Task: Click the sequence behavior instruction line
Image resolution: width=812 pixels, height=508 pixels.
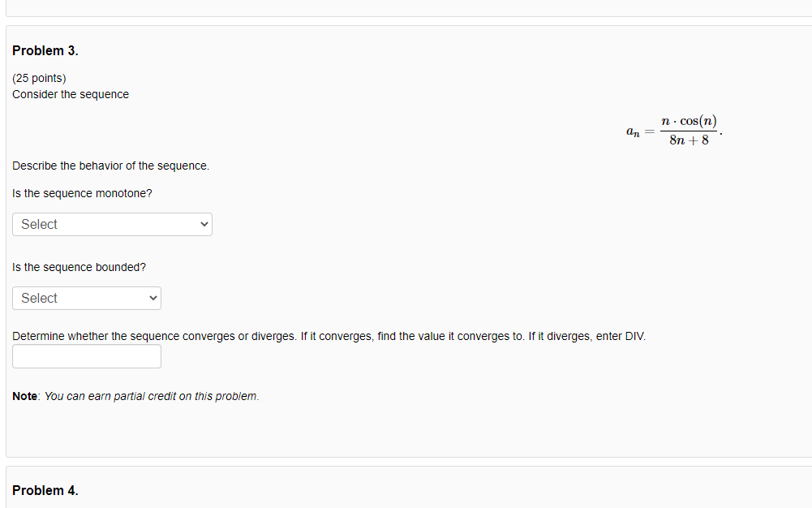Action: click(110, 166)
